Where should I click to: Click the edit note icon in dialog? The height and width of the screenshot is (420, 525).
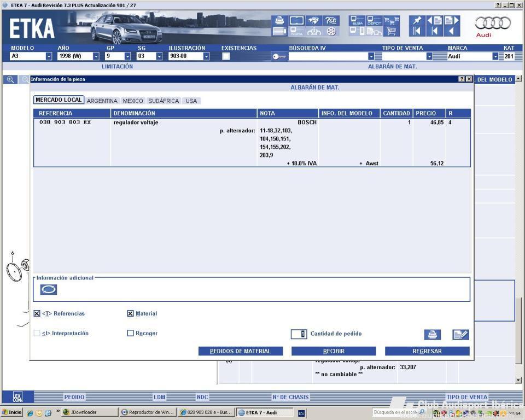click(460, 334)
